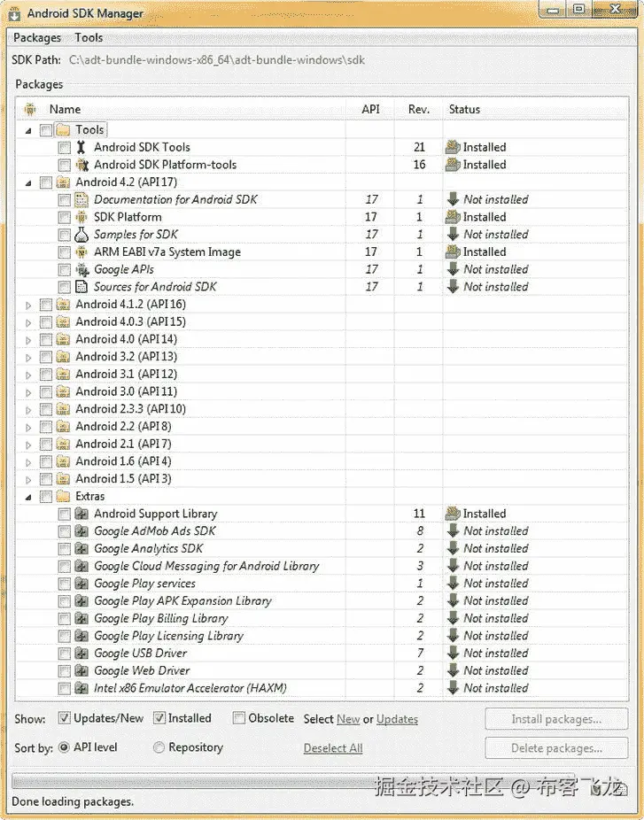Click the Installed status icon for Android SDK Tools
This screenshot has height=820, width=644.
(x=453, y=147)
